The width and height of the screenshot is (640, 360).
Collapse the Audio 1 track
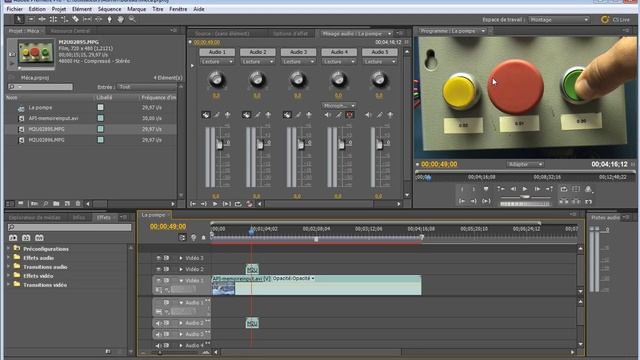pos(181,303)
